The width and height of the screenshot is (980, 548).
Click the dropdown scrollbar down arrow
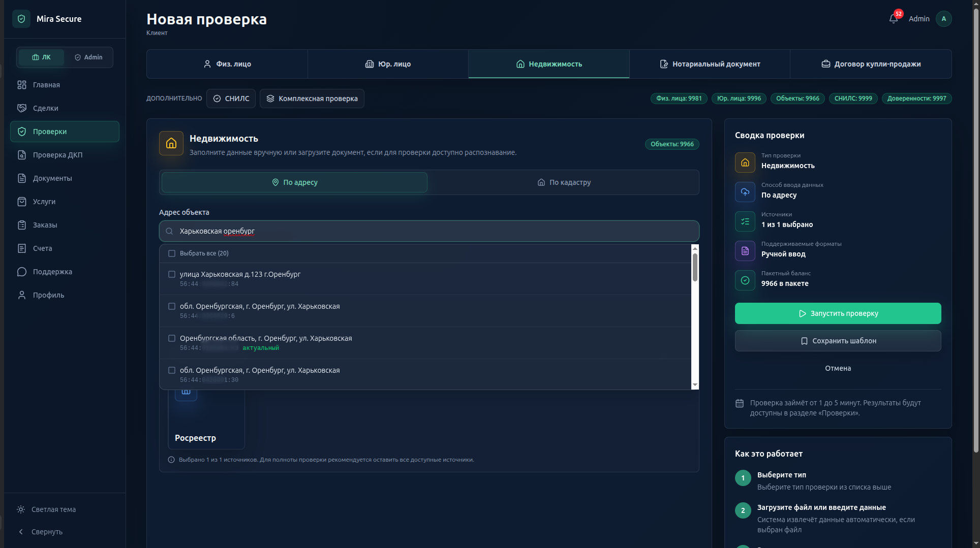[695, 385]
